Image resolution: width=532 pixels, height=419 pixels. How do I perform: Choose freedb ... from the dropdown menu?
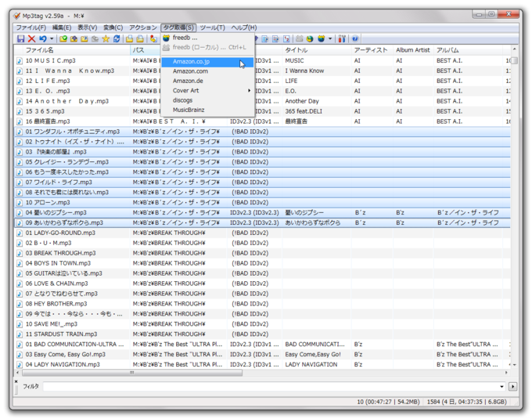pyautogui.click(x=207, y=38)
